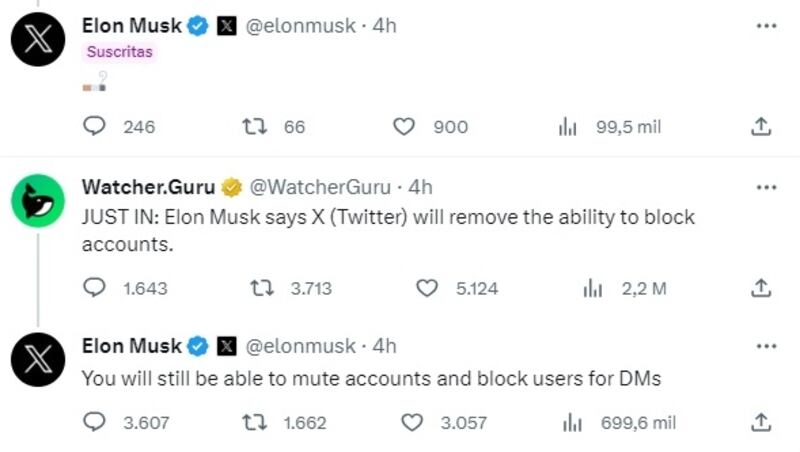Open more options for Watcher.Guru tweet

click(x=766, y=187)
